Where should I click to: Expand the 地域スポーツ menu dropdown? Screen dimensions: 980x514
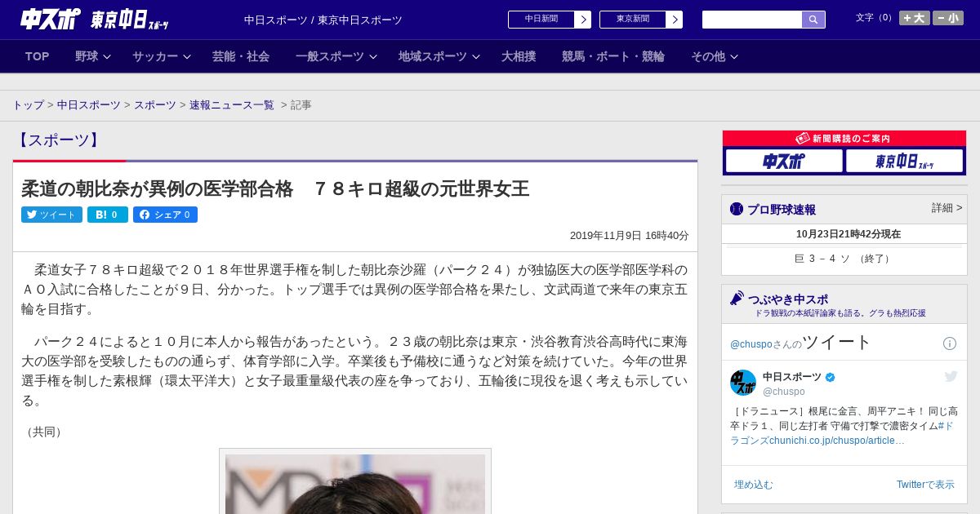(439, 56)
